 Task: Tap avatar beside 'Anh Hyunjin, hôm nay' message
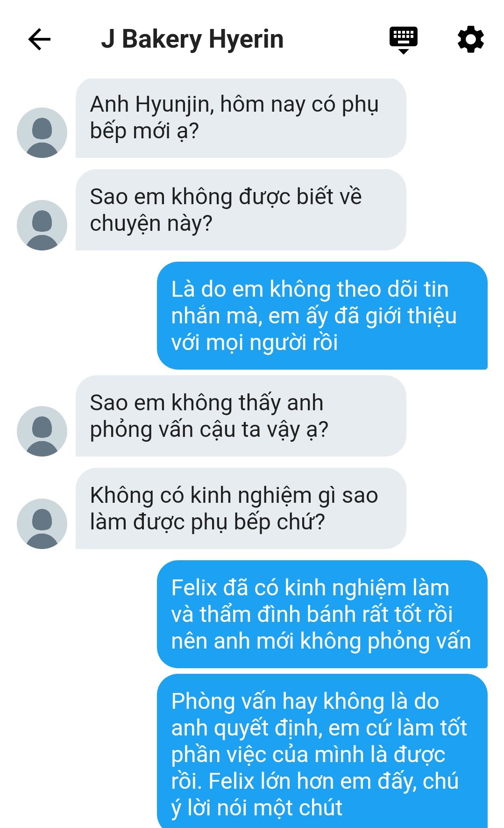(x=42, y=133)
